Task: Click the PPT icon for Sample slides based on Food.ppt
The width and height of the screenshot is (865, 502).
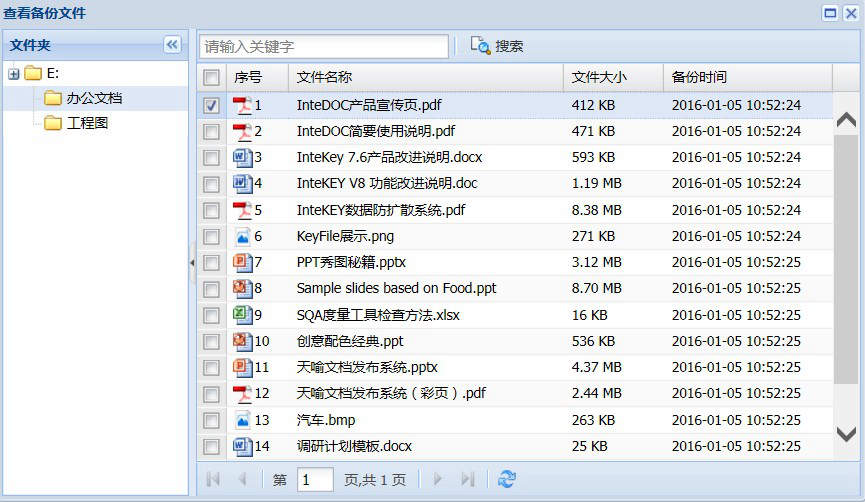Action: [242, 289]
